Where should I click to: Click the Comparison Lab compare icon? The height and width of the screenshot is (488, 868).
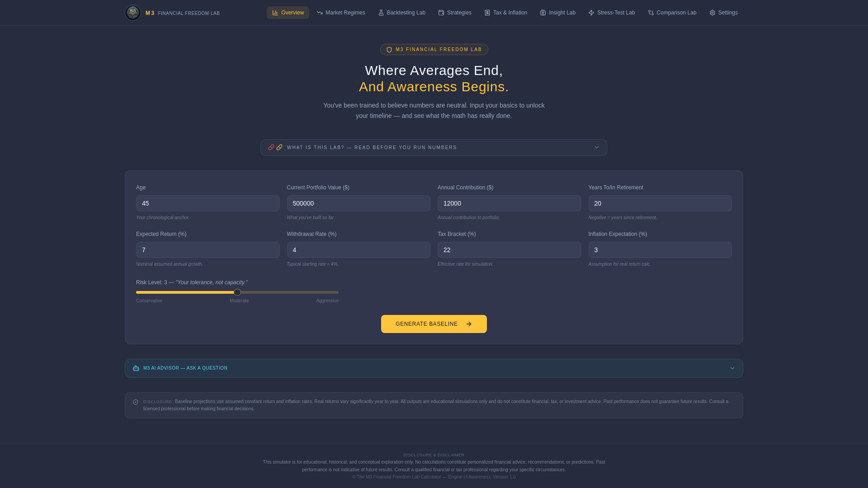(x=651, y=13)
